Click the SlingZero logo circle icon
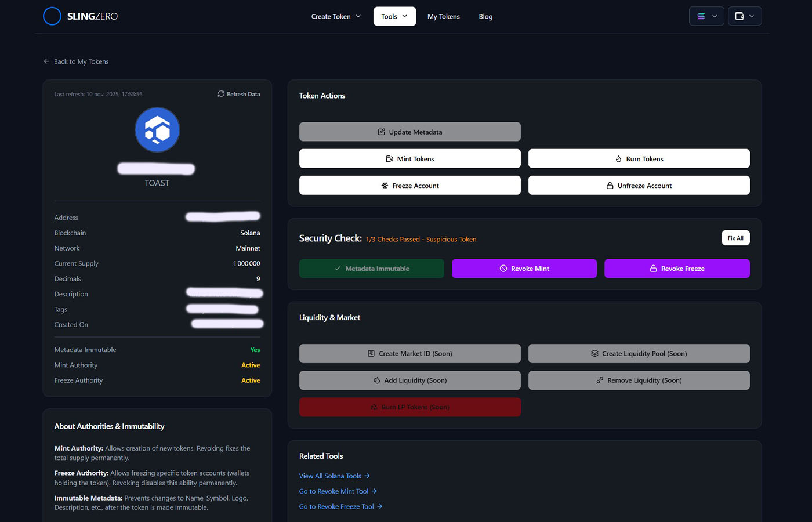Image resolution: width=812 pixels, height=522 pixels. click(52, 16)
